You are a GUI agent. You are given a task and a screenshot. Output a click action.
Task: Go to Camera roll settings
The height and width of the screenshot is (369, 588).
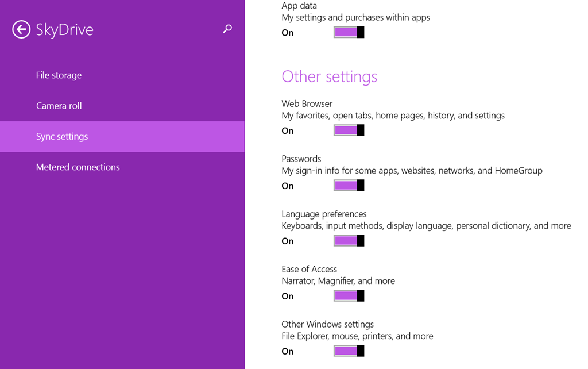(59, 106)
